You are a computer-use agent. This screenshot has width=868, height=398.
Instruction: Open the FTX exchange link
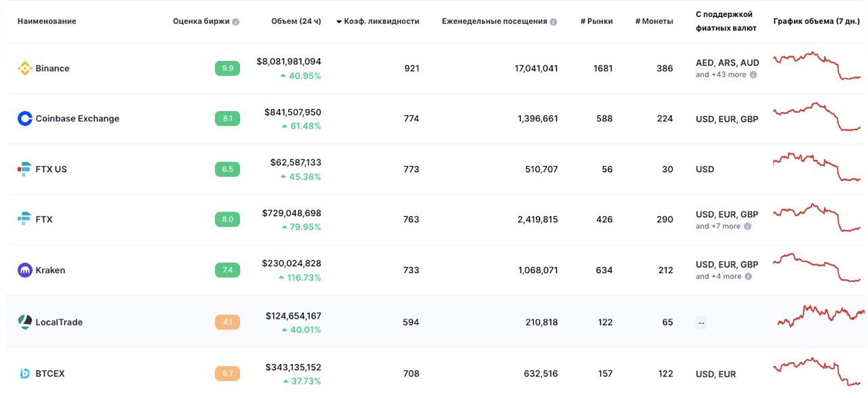pyautogui.click(x=44, y=219)
